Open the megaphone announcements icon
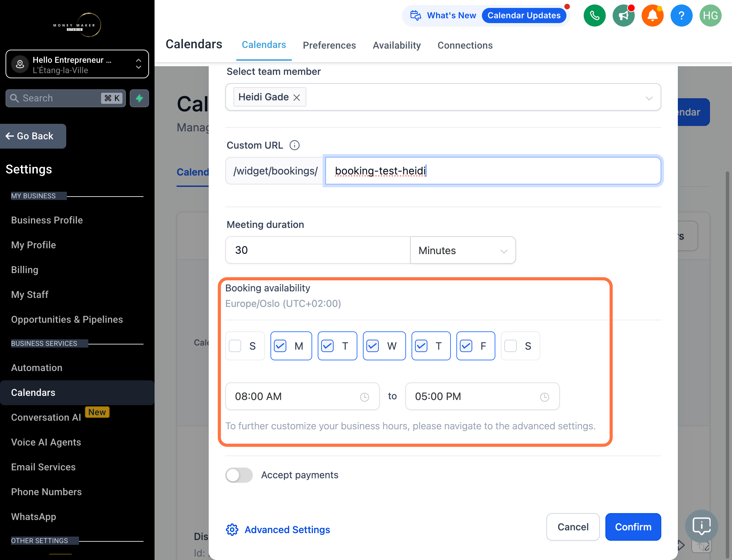 623,16
